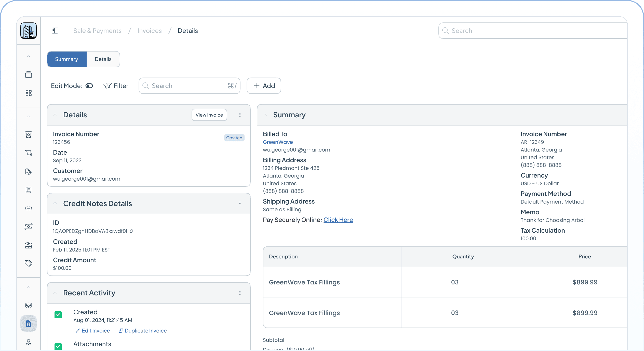
Task: Click the link chain sidebar icon
Action: pyautogui.click(x=29, y=208)
